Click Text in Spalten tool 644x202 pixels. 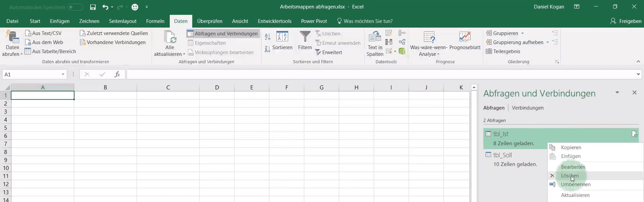(x=375, y=43)
